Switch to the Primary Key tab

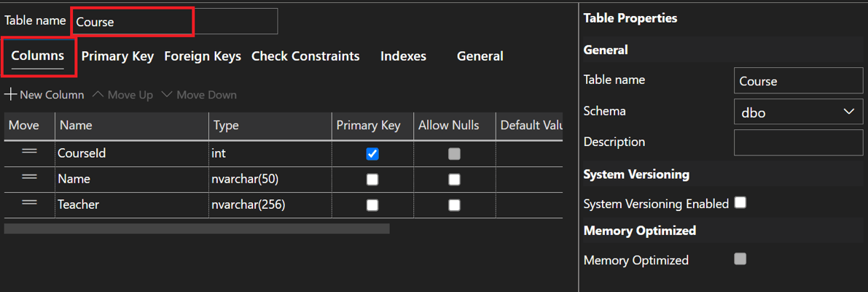tap(117, 56)
